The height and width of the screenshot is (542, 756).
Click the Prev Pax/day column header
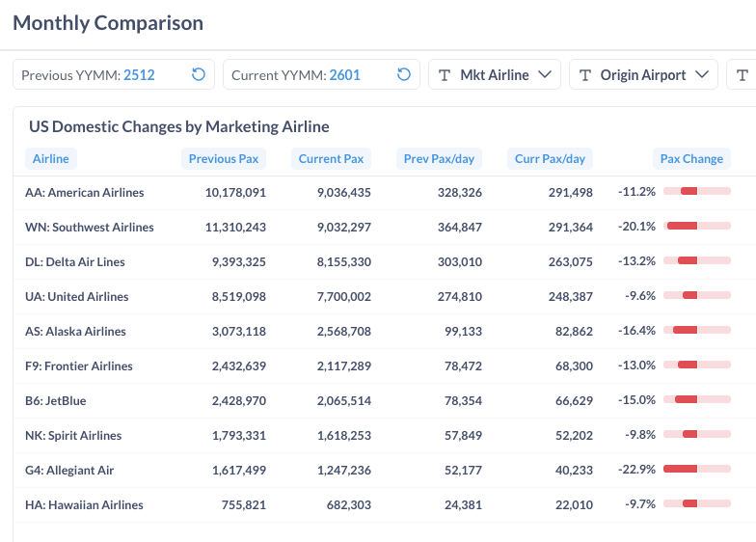(x=439, y=159)
